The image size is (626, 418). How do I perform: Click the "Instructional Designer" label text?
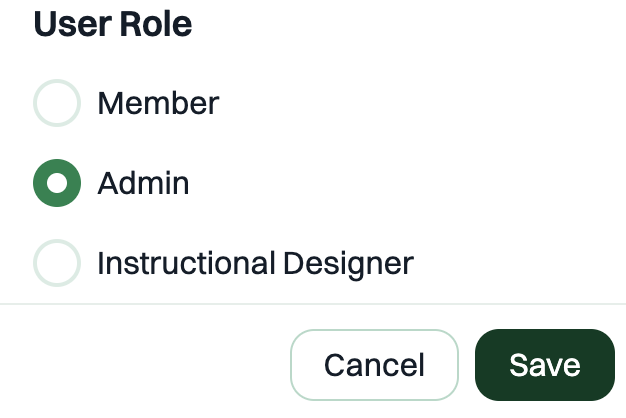point(256,263)
